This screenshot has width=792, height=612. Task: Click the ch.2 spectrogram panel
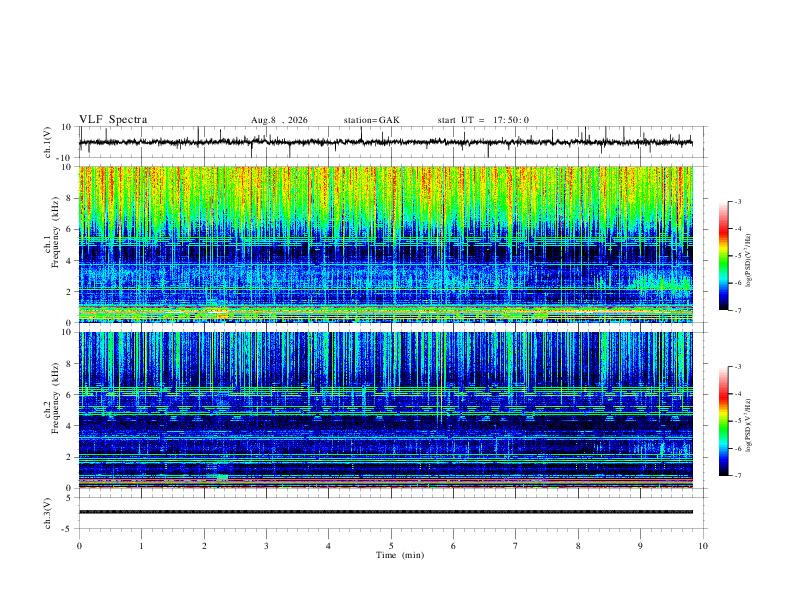(x=386, y=410)
